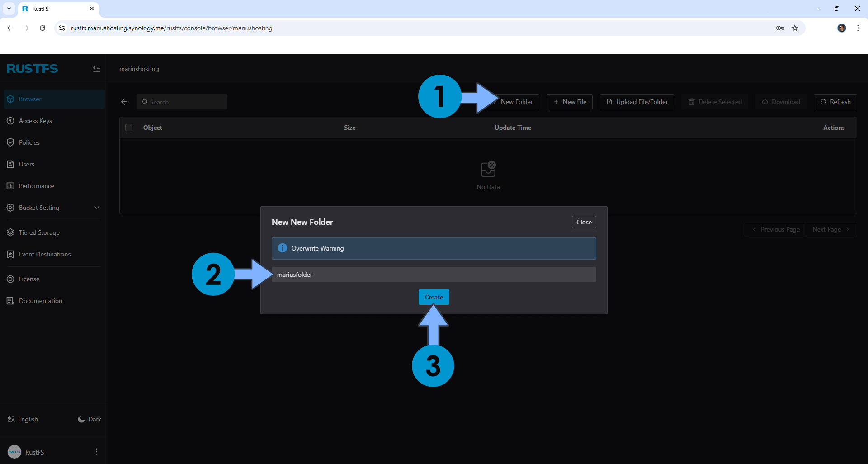The height and width of the screenshot is (464, 868).
Task: Open the Browser section in the sidebar
Action: (x=54, y=99)
